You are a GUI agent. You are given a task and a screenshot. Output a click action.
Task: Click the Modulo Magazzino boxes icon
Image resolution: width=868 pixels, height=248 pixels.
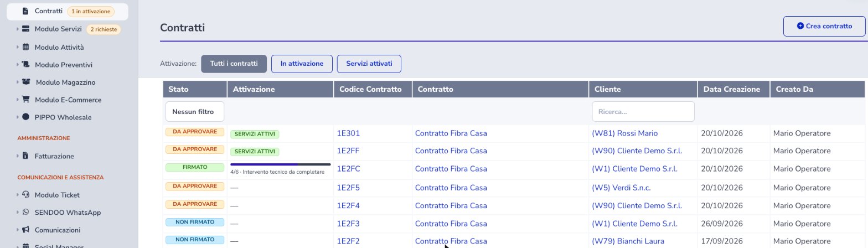pos(26,82)
